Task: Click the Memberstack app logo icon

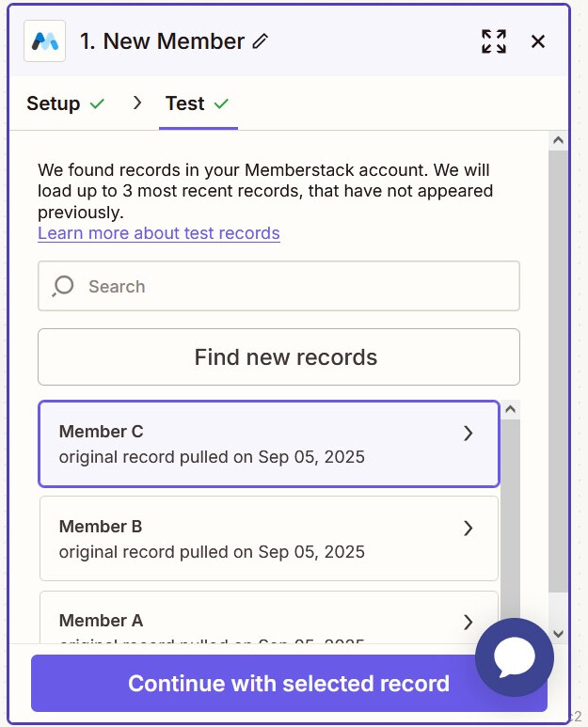Action: pos(44,41)
